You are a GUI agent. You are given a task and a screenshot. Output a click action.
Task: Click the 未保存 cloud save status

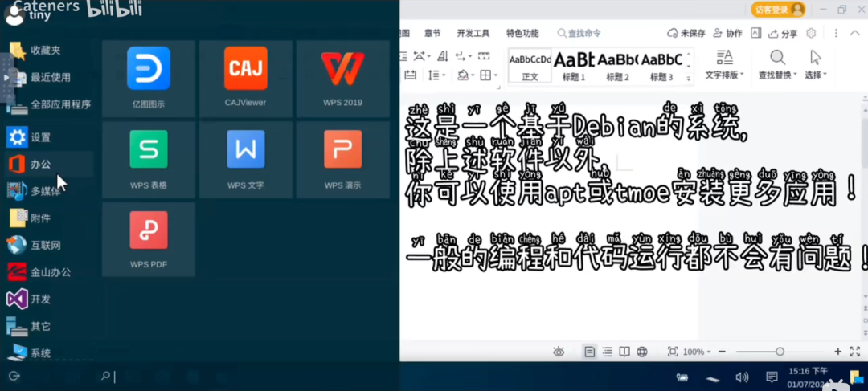point(686,33)
